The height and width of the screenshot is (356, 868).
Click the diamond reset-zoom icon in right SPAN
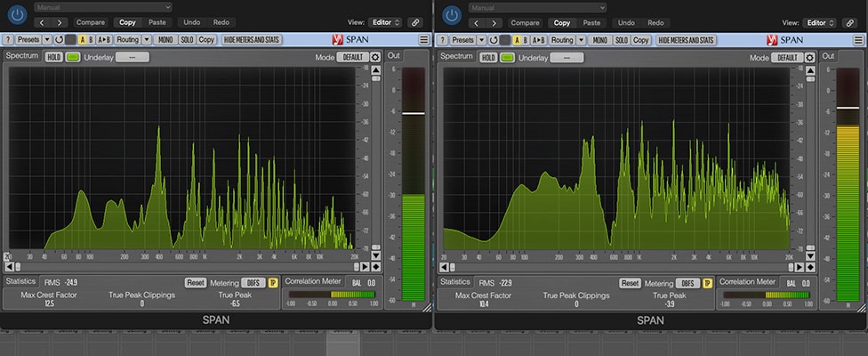tap(810, 267)
